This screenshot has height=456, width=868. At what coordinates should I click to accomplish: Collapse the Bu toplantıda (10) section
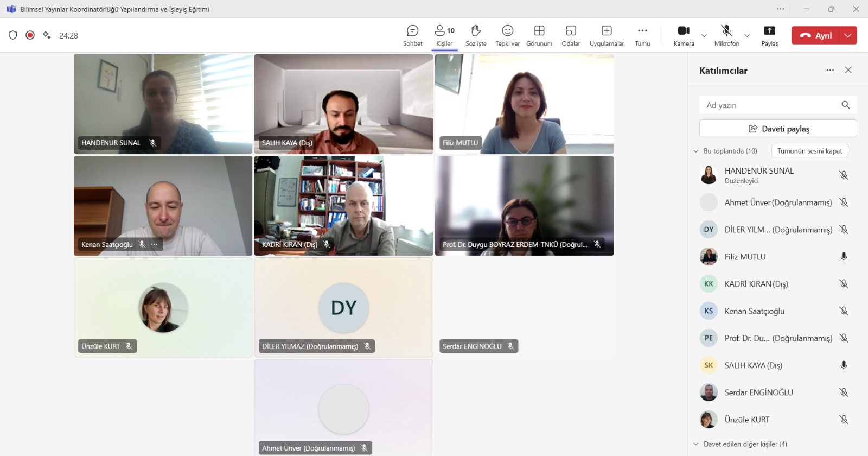pyautogui.click(x=696, y=151)
